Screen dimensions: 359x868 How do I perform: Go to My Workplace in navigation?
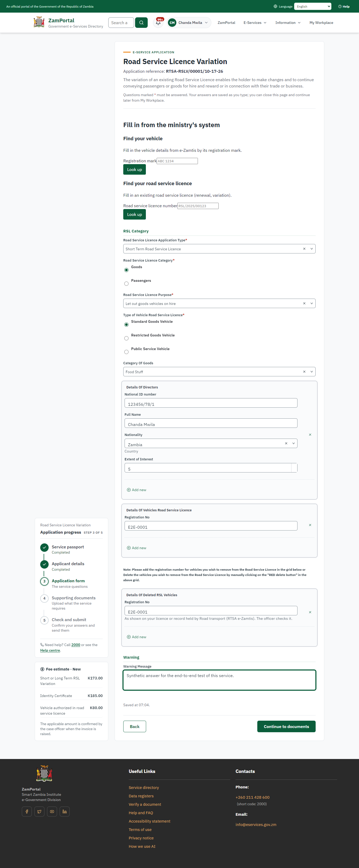[321, 23]
